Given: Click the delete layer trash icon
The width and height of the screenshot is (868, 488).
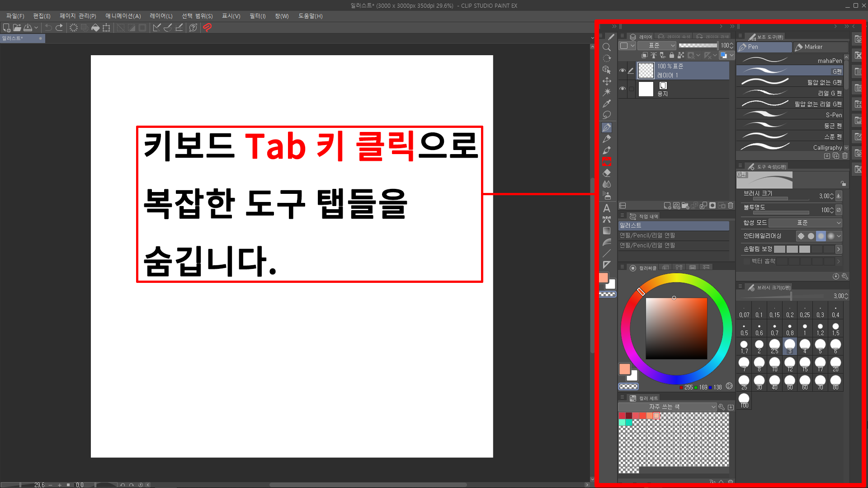Looking at the screenshot, I should point(731,206).
